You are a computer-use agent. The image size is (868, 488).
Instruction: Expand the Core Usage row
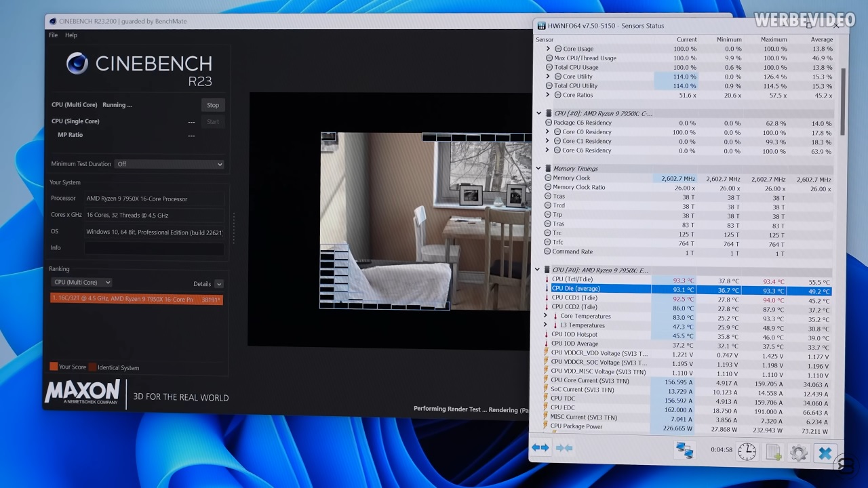point(549,49)
